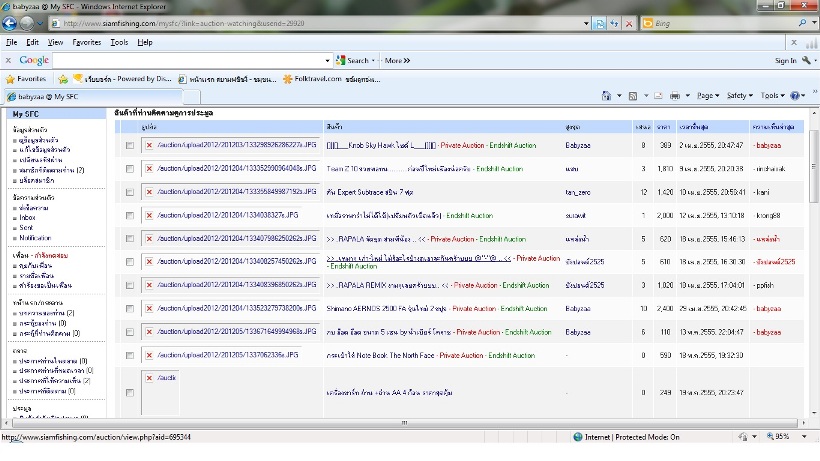Click Sign In on Google toolbar
Screen dimensions: 820x461
point(785,61)
